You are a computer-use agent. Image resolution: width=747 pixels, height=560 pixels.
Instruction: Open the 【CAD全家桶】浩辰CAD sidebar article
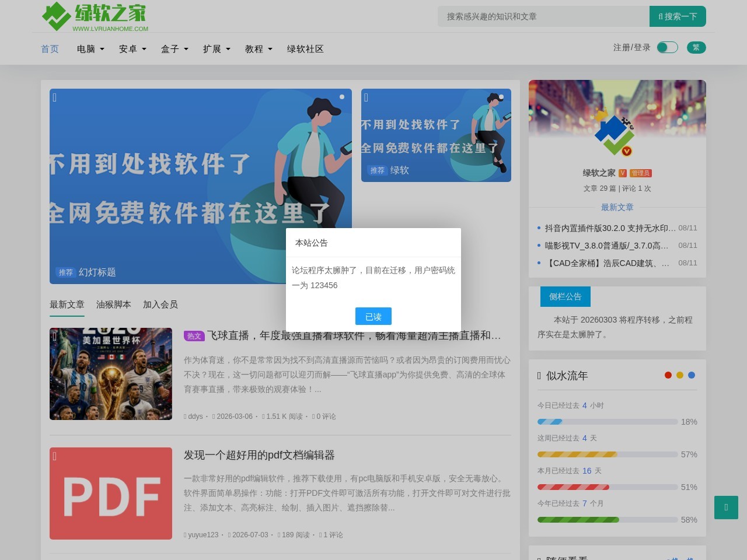(607, 263)
